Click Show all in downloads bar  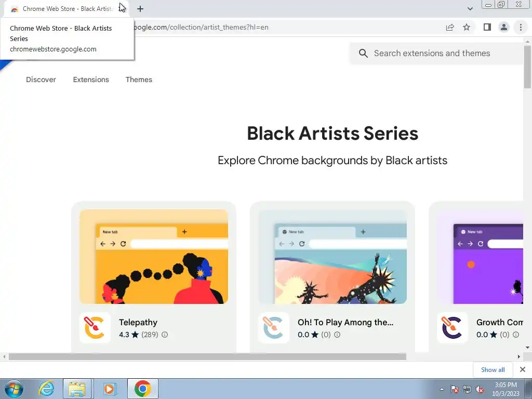(x=493, y=370)
